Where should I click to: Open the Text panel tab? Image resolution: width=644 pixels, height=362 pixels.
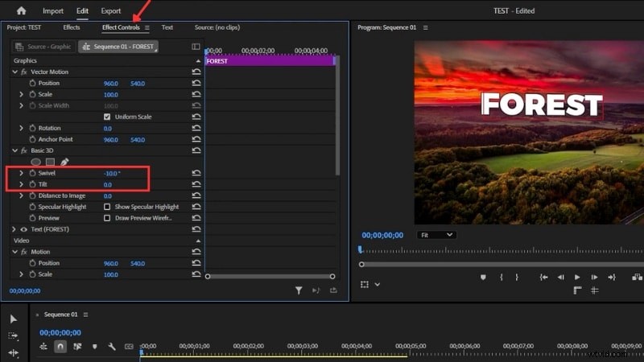click(167, 27)
